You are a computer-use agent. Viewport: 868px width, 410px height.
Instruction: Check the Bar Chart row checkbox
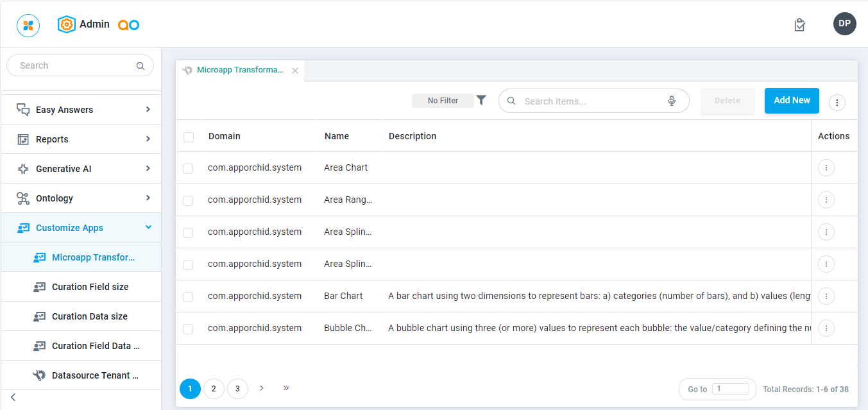[188, 296]
